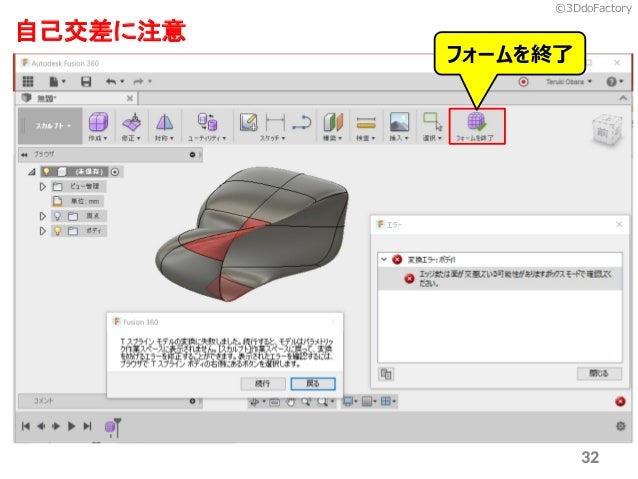Expand the 原点 (Origin) folder
This screenshot has height=479, width=638.
coord(43,216)
